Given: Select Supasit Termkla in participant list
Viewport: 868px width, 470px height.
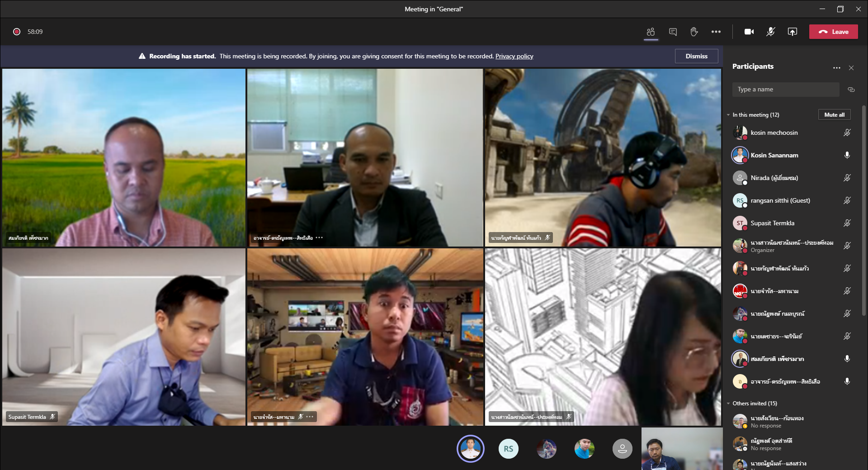Looking at the screenshot, I should (x=772, y=223).
